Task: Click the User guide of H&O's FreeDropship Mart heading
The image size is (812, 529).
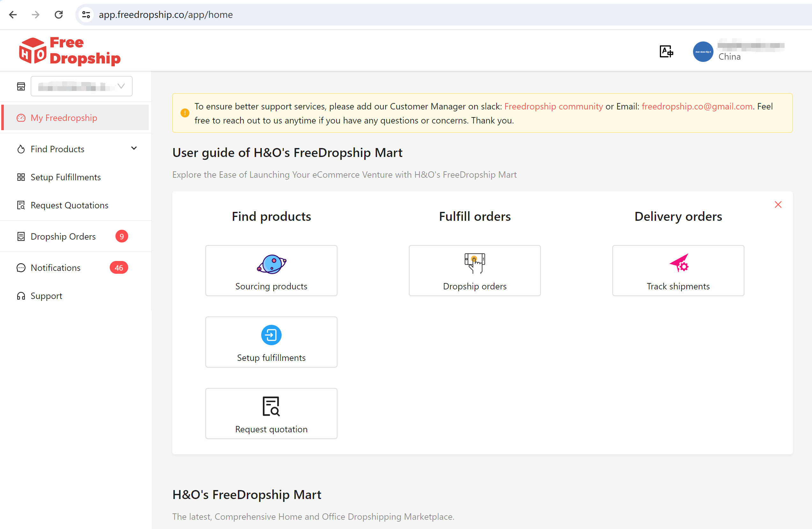Action: (x=287, y=153)
